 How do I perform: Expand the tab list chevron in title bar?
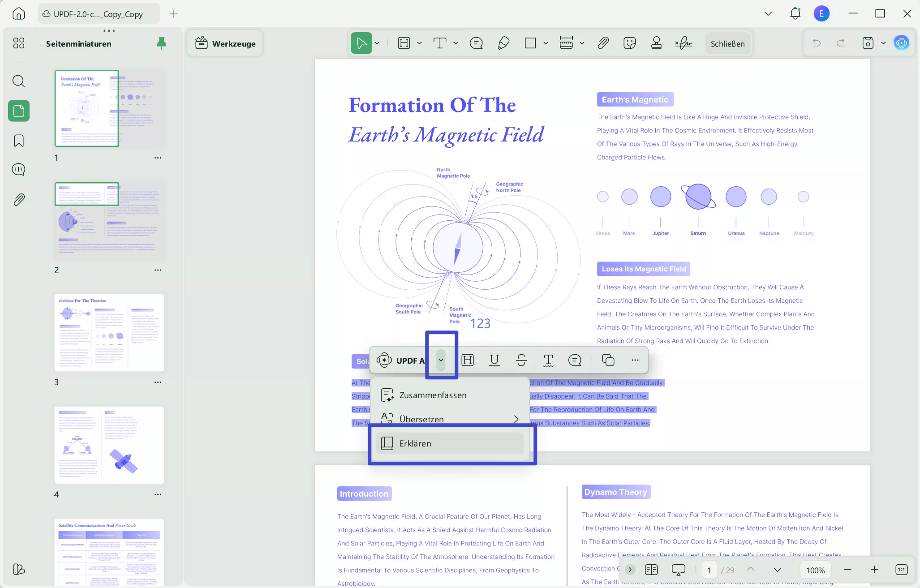tap(768, 13)
